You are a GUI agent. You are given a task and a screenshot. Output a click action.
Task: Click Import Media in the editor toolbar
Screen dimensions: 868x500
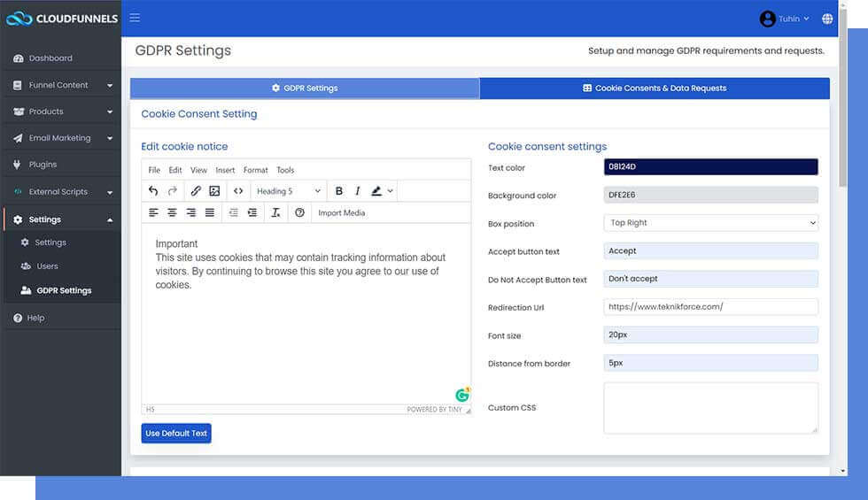pos(342,212)
